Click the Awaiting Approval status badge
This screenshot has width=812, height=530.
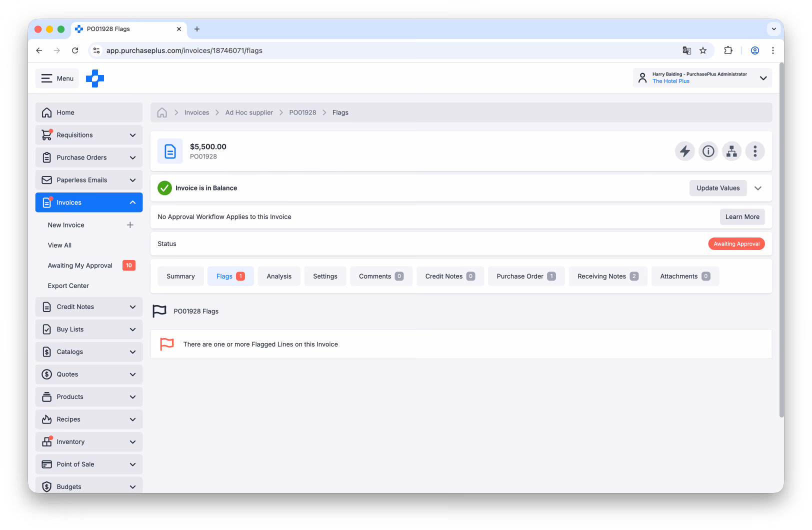pyautogui.click(x=736, y=244)
